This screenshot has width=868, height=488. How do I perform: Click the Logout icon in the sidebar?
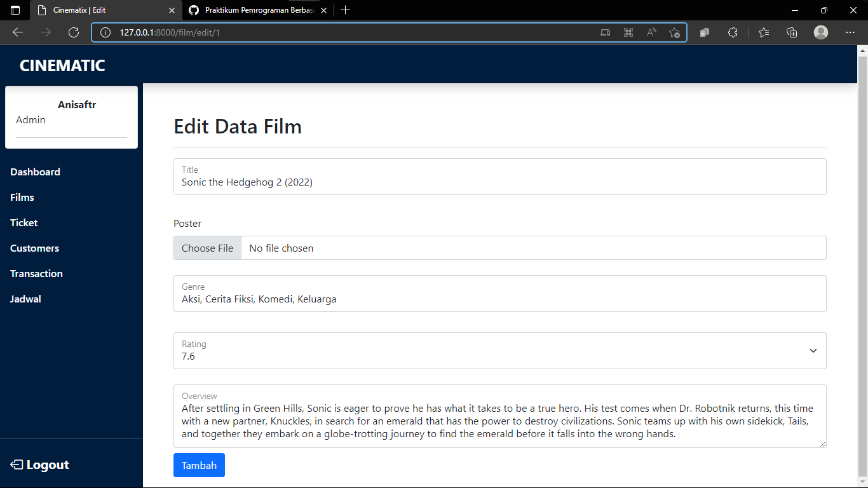(17, 464)
